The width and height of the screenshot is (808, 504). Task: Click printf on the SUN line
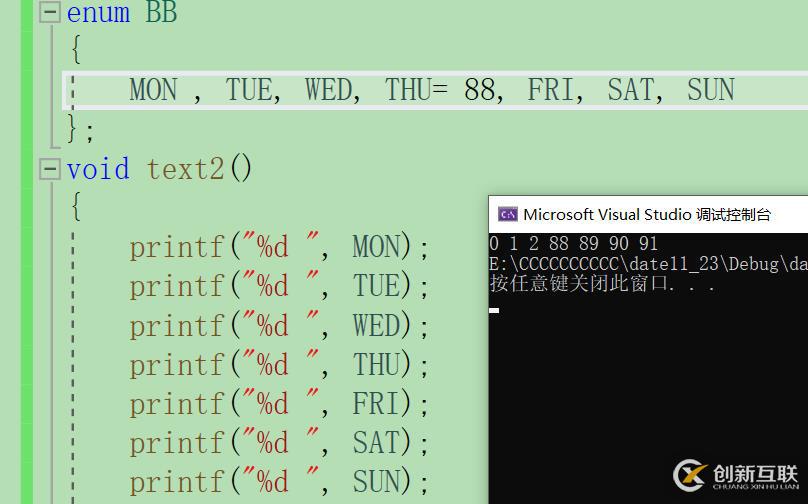[x=177, y=482]
